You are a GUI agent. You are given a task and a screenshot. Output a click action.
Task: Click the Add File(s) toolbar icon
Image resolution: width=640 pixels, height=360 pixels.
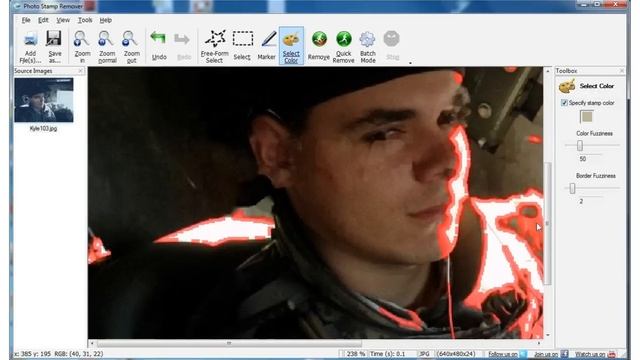[x=31, y=40]
